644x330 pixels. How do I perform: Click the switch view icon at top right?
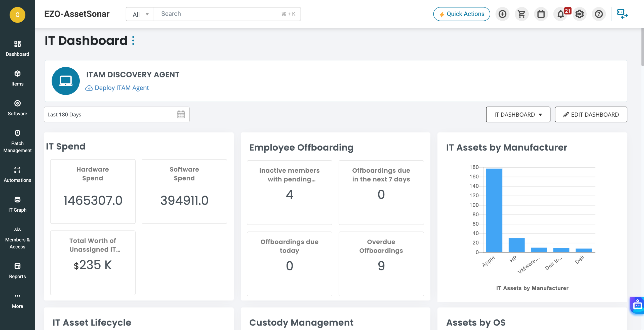tap(622, 14)
